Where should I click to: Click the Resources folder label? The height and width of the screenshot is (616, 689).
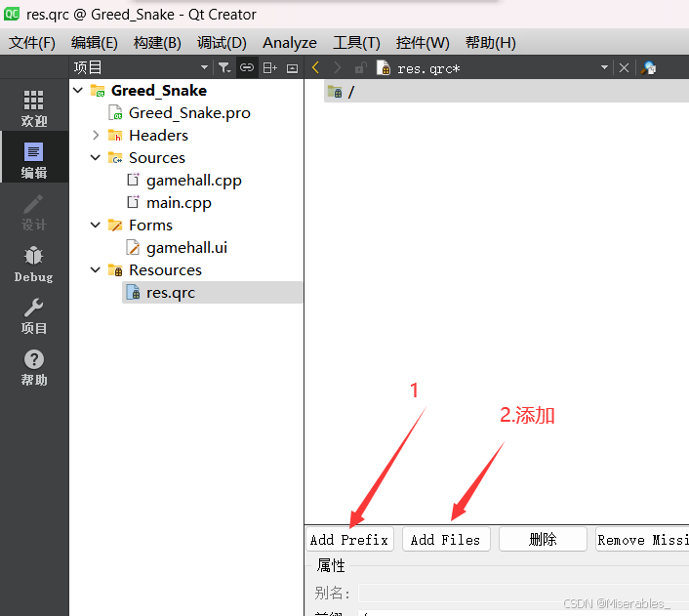(x=165, y=270)
